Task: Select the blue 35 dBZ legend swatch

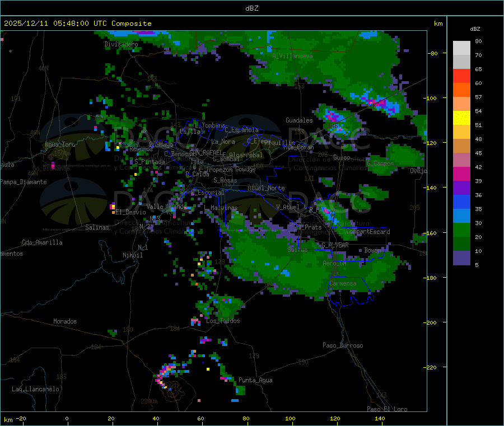Action: tap(461, 202)
